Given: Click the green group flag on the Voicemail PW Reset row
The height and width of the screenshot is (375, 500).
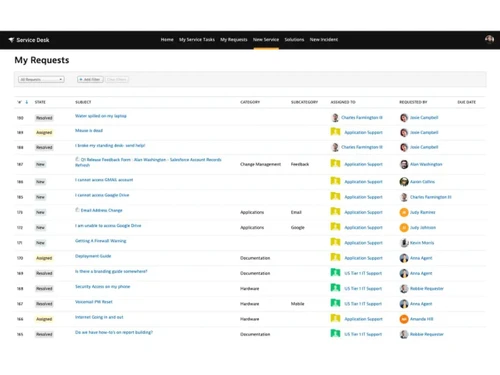Looking at the screenshot, I should click(x=335, y=303).
